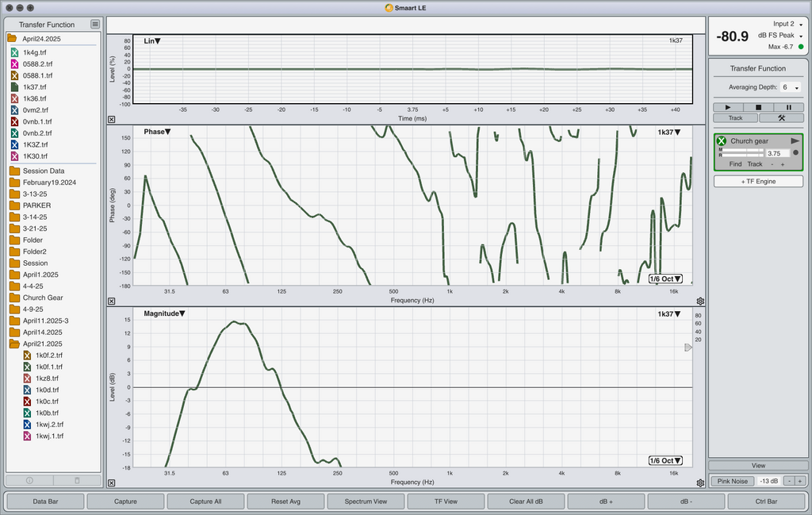This screenshot has height=515, width=812.
Task: Toggle Church gear engine green X button
Action: (x=722, y=141)
